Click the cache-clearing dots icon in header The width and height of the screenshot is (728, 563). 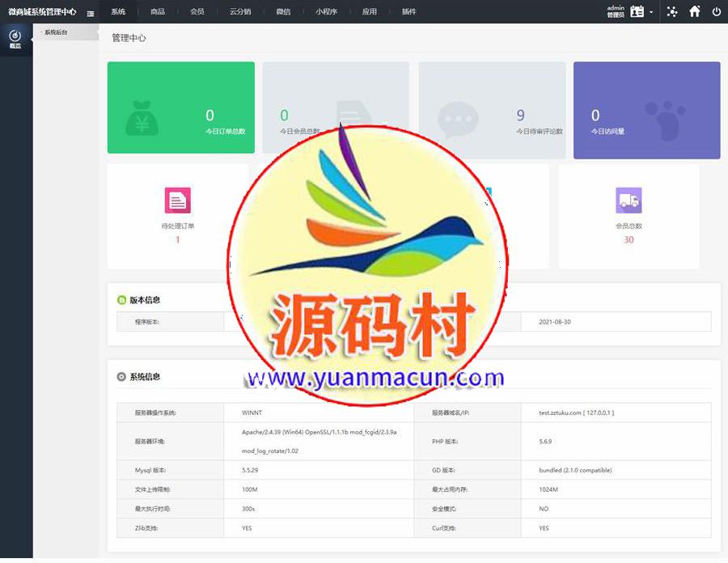tap(672, 11)
